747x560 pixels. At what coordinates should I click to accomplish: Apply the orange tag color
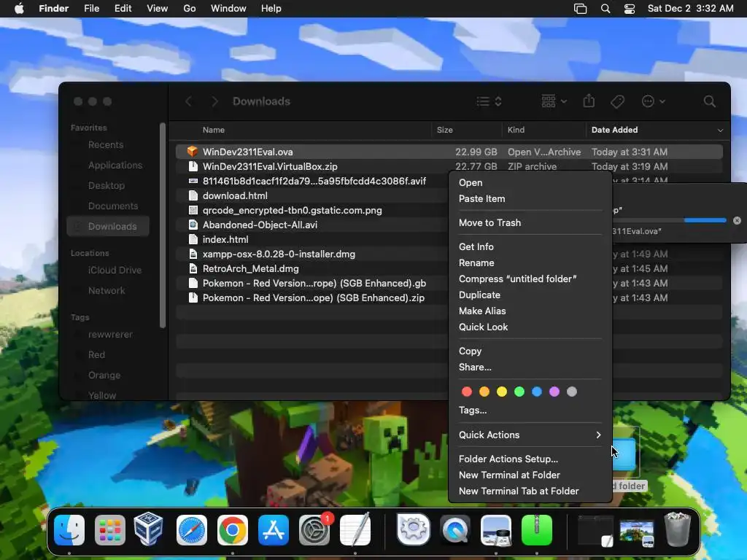tap(484, 392)
